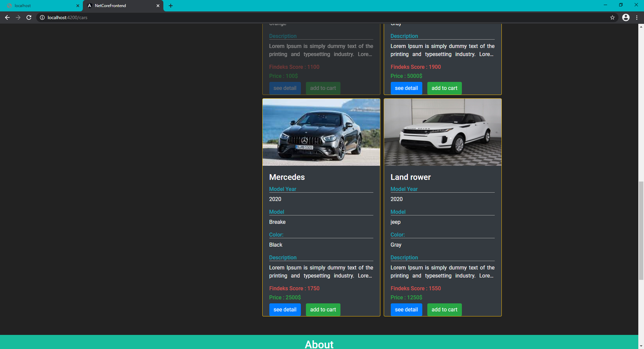Click the About heading in footer
644x349 pixels.
coord(319,344)
